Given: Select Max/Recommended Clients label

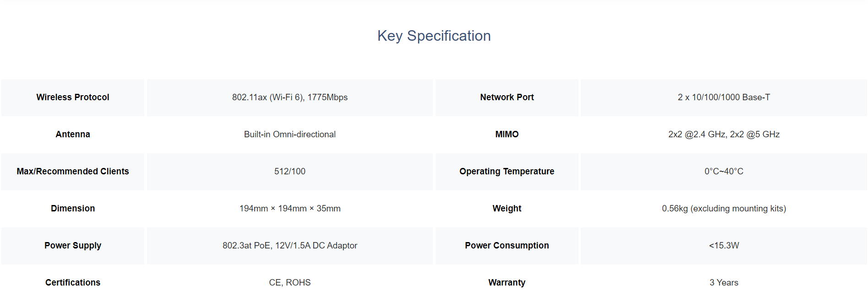Looking at the screenshot, I should (73, 172).
